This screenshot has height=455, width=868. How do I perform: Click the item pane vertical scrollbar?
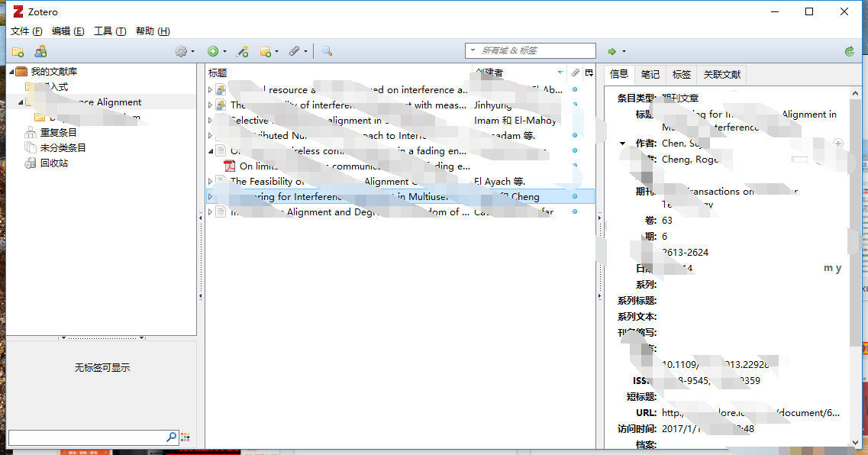coord(855,222)
